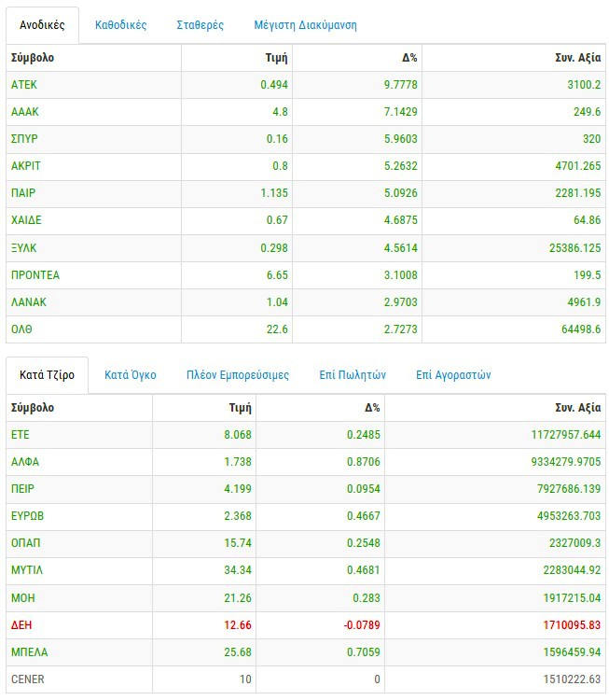Click the CENER stock symbol
The width and height of the screenshot is (609, 700).
click(28, 679)
